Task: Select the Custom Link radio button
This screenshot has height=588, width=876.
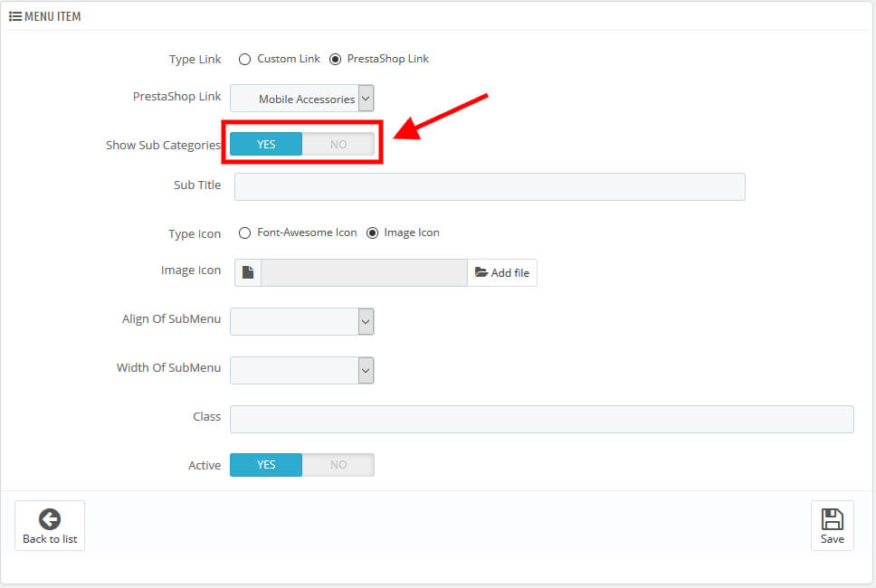Action: point(244,59)
